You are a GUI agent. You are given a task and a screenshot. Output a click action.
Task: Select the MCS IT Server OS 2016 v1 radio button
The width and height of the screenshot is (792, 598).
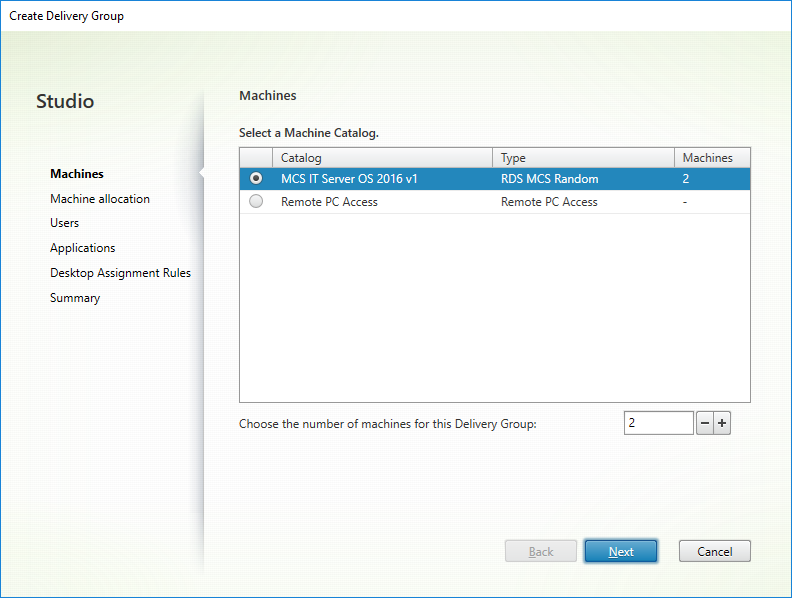(256, 178)
